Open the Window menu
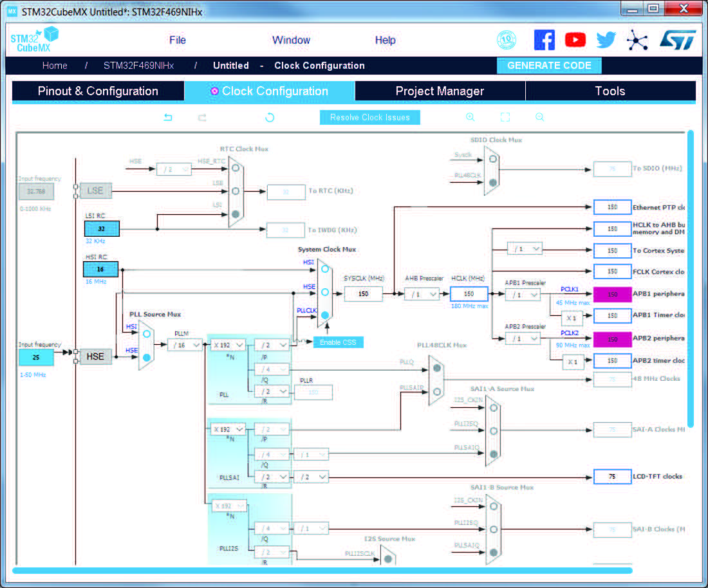The image size is (708, 588). 291,40
